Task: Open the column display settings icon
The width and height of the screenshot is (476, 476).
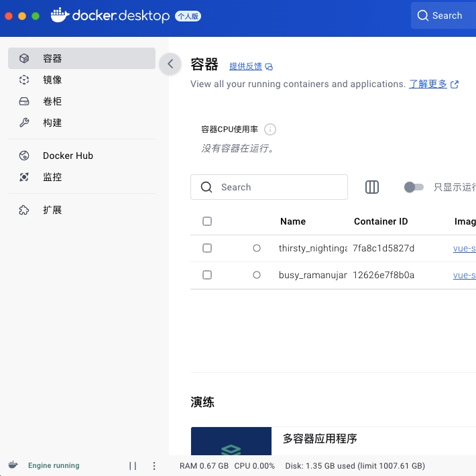Action: [x=372, y=187]
